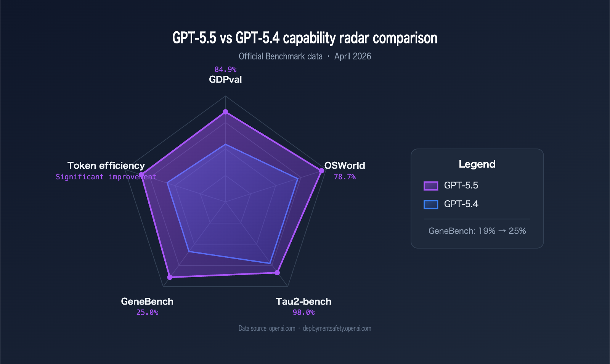This screenshot has height=364, width=610.
Task: Click the GPT-5.5 data point on GDPval axis
Action: [225, 112]
